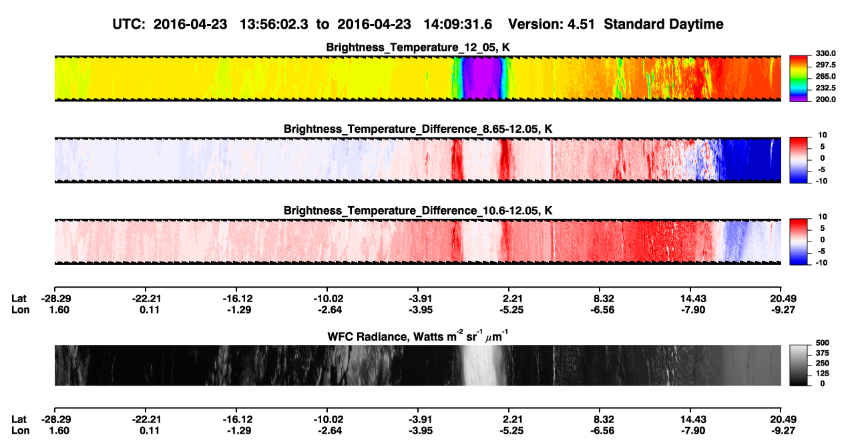
Task: Click the start time "13:56:02.3" in the header
Action: point(275,24)
